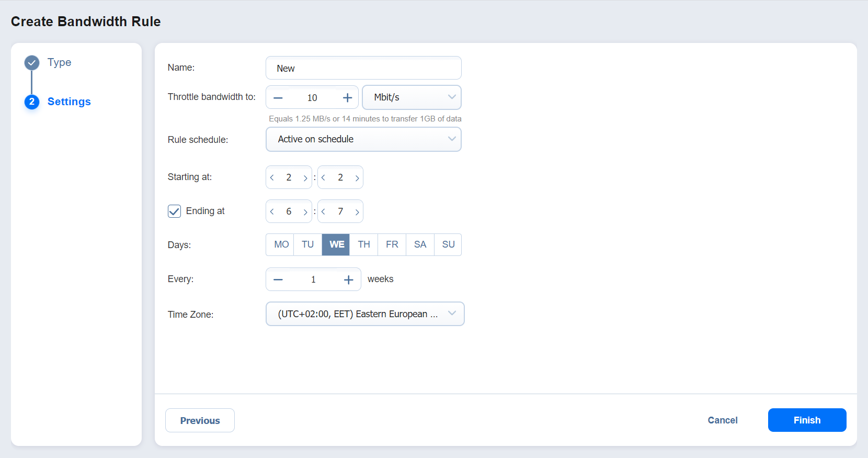Image resolution: width=868 pixels, height=458 pixels.
Task: Reduce week interval with minus icon
Action: click(x=278, y=280)
